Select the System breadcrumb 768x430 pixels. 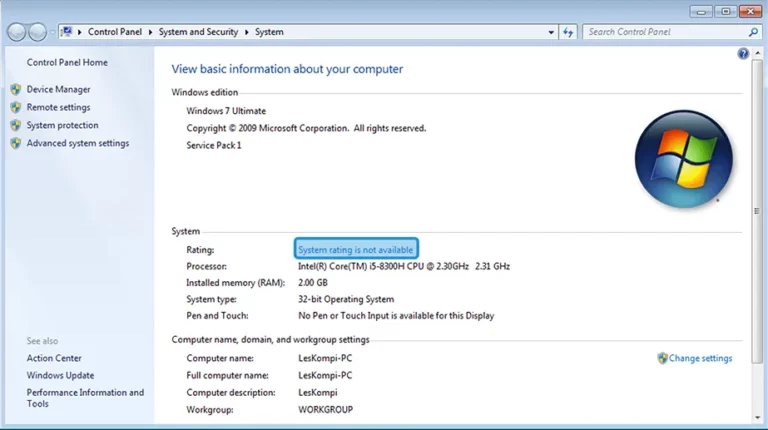click(269, 32)
